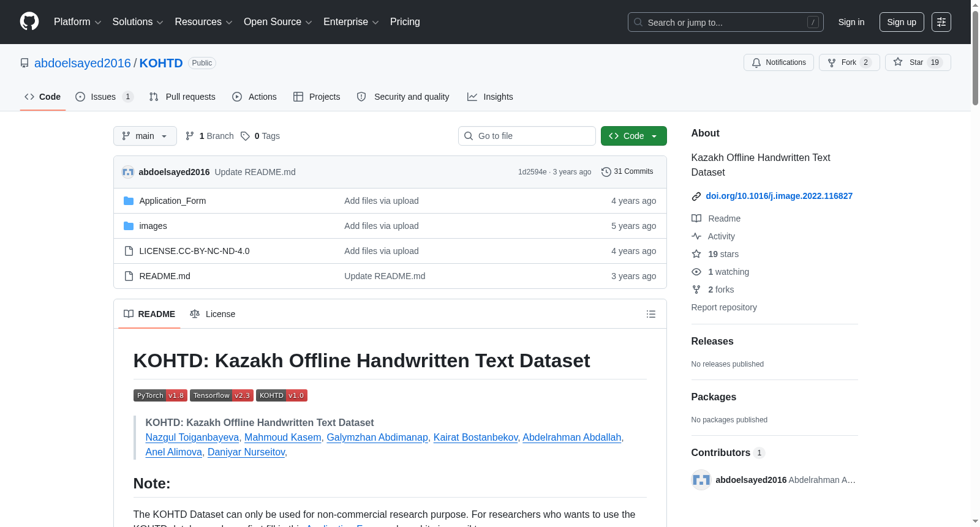The height and width of the screenshot is (527, 980).
Task: Open Galymzhan Abdimanap author link
Action: 377,437
